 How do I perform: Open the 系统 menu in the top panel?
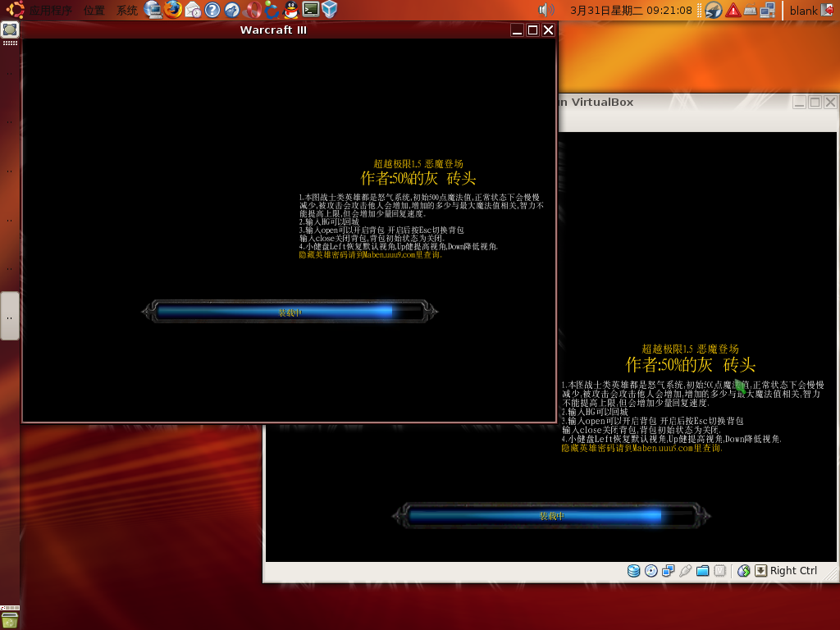coord(127,10)
